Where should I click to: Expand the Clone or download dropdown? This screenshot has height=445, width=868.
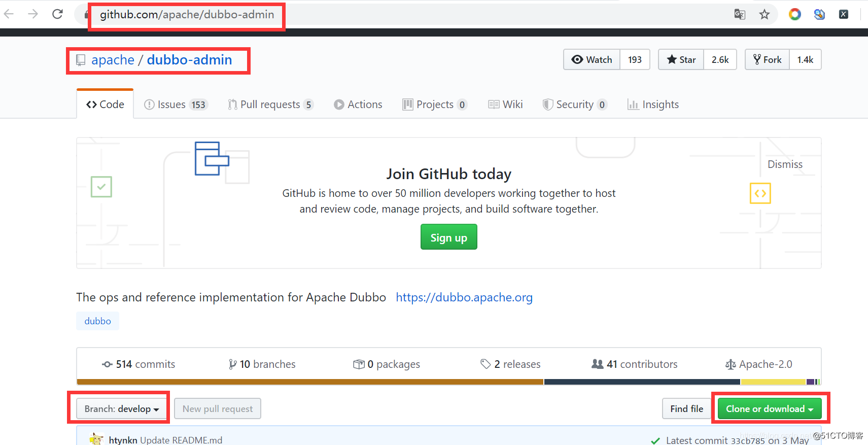click(770, 409)
